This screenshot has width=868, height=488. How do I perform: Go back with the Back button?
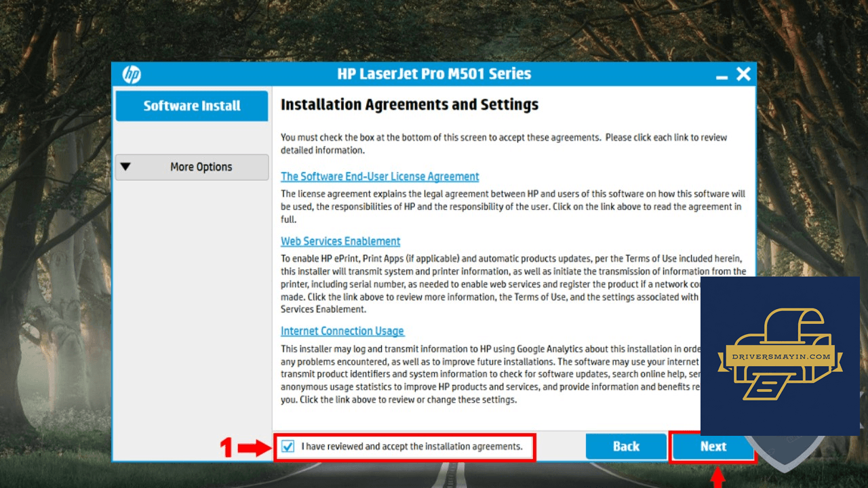click(x=626, y=446)
